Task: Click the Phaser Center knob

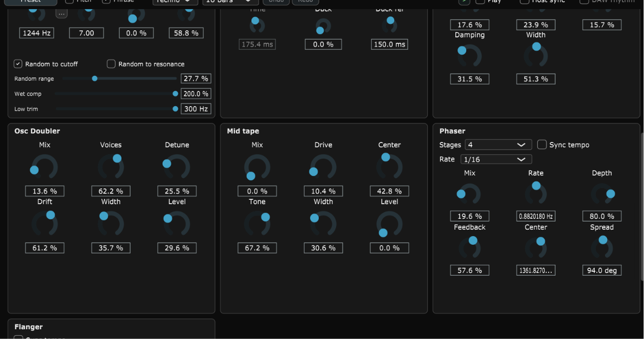Action: pyautogui.click(x=536, y=248)
